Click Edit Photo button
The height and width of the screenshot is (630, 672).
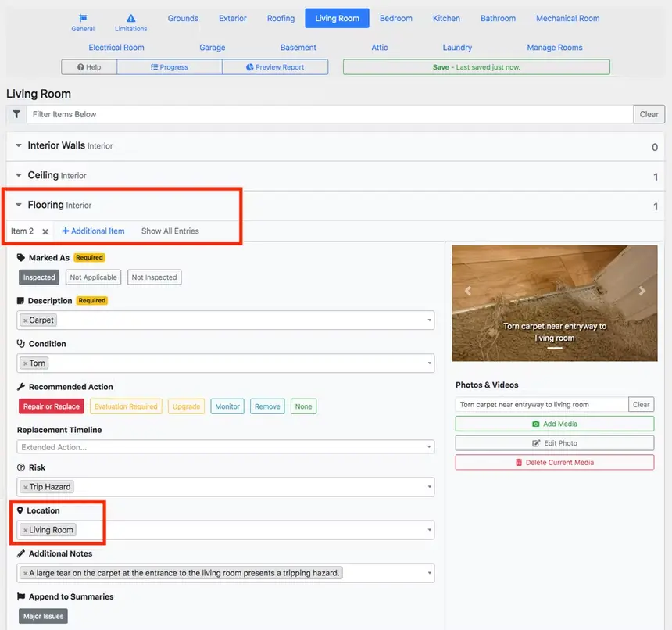pyautogui.click(x=555, y=443)
